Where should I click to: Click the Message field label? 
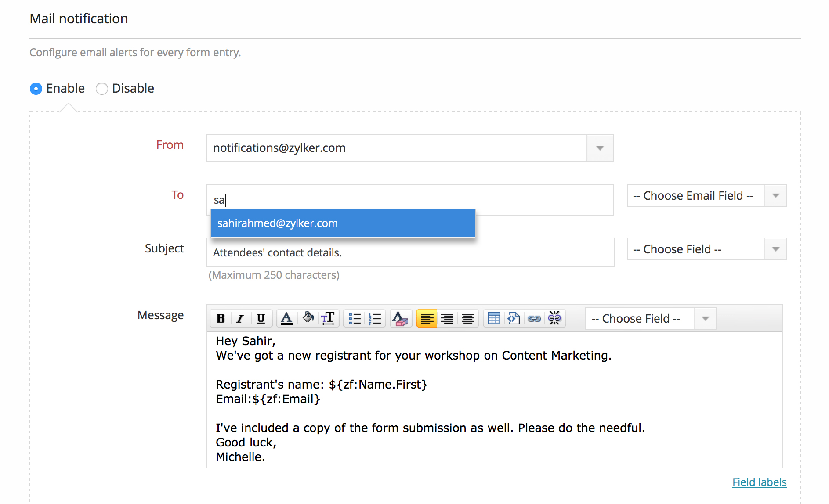tap(161, 315)
